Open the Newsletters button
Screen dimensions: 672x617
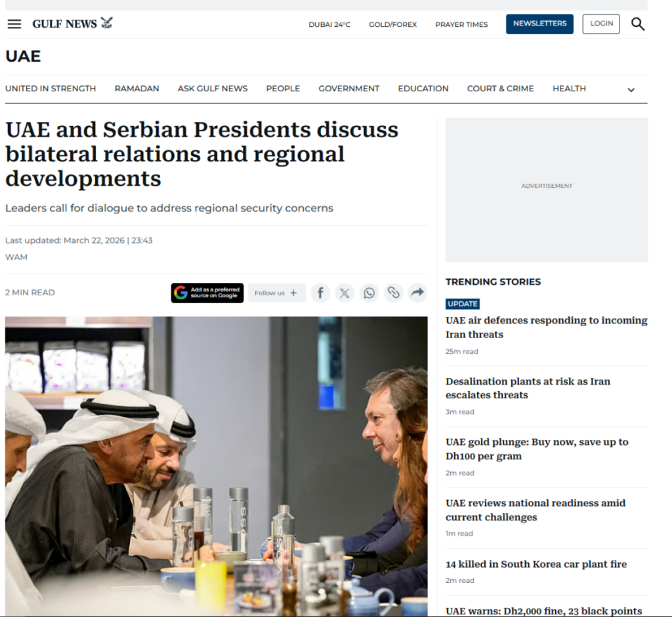coord(539,24)
